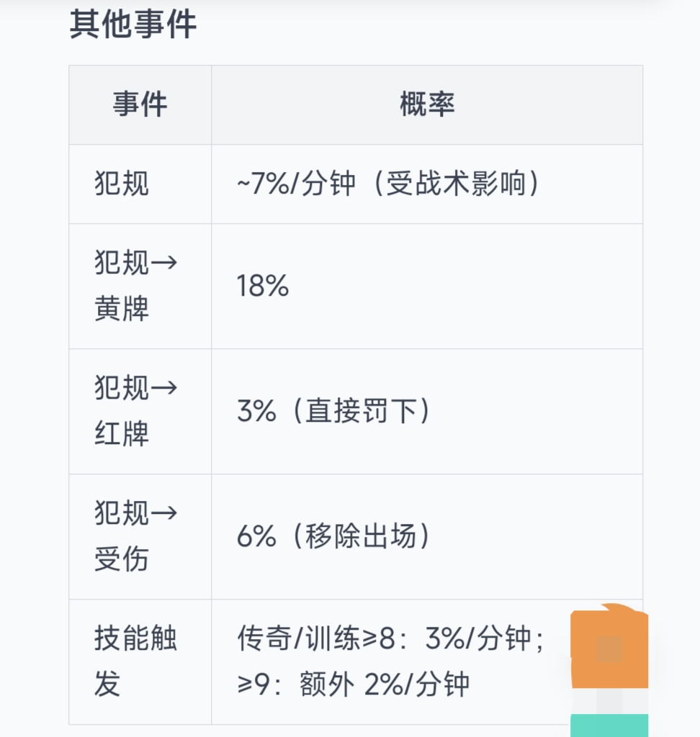Select the 18% probability value
This screenshot has width=700, height=737.
pyautogui.click(x=262, y=286)
